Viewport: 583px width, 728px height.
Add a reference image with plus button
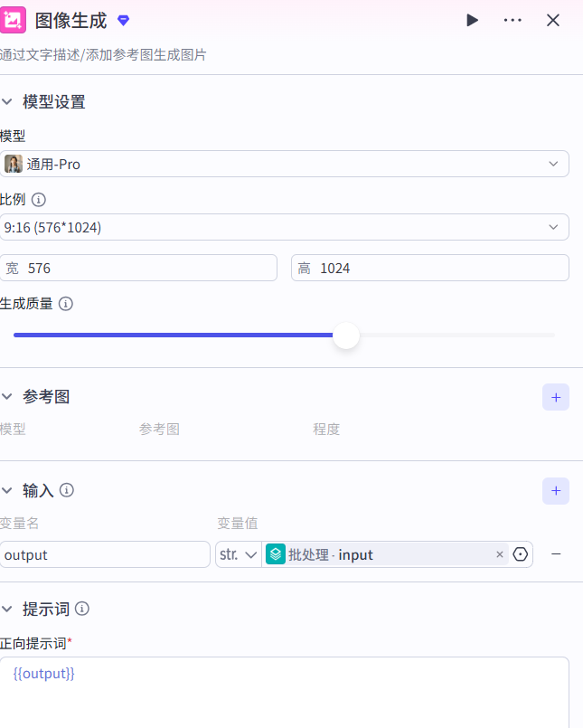[555, 397]
